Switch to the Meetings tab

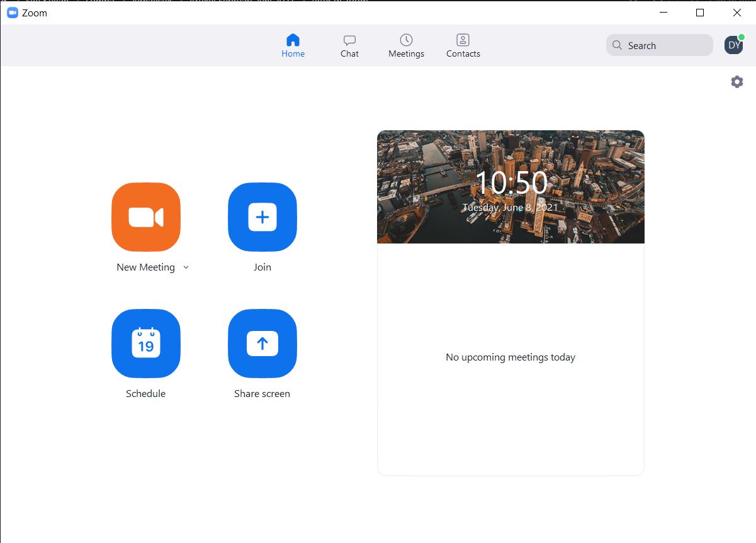(406, 45)
